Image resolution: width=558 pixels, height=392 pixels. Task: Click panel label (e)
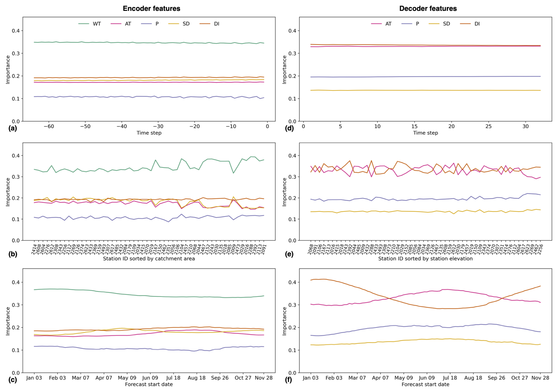click(289, 254)
